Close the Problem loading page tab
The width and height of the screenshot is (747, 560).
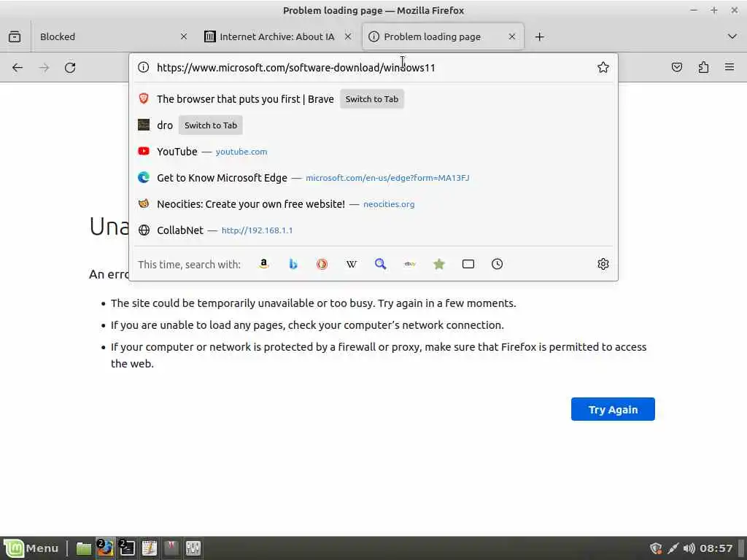click(x=511, y=36)
